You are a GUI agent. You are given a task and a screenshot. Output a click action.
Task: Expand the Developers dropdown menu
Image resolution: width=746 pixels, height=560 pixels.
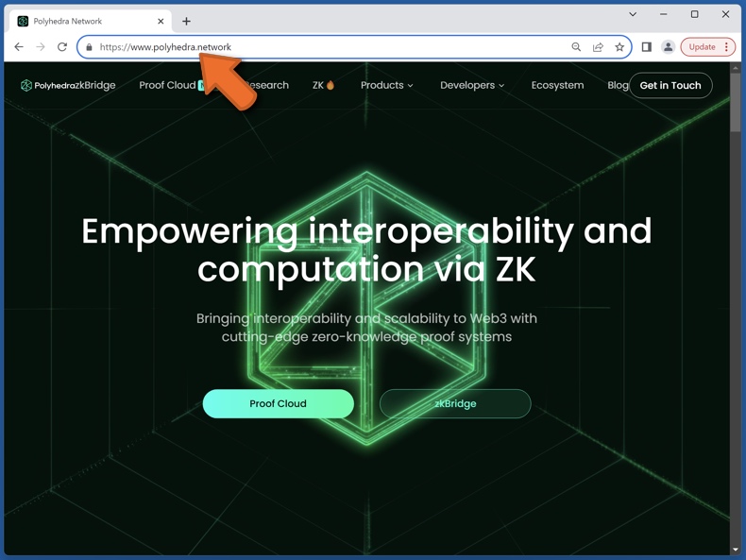[x=472, y=85]
